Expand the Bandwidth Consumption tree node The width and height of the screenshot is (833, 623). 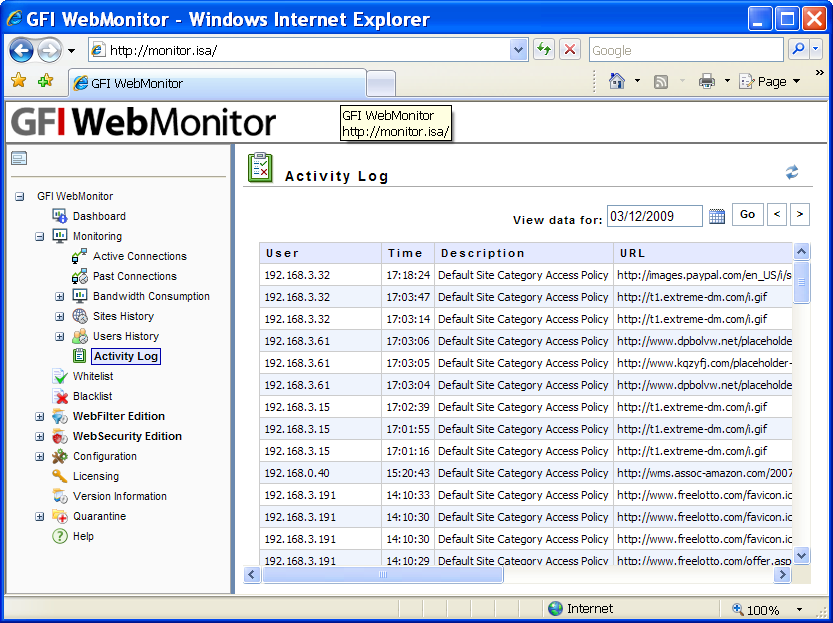tap(59, 297)
